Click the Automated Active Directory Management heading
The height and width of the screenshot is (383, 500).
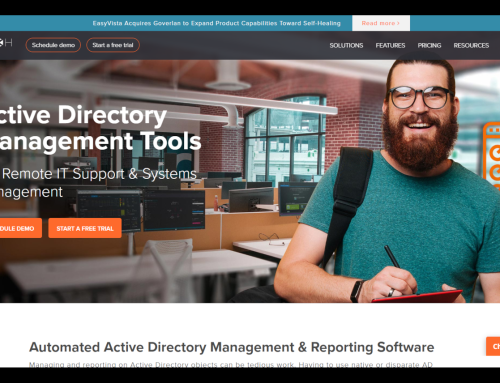(x=232, y=347)
